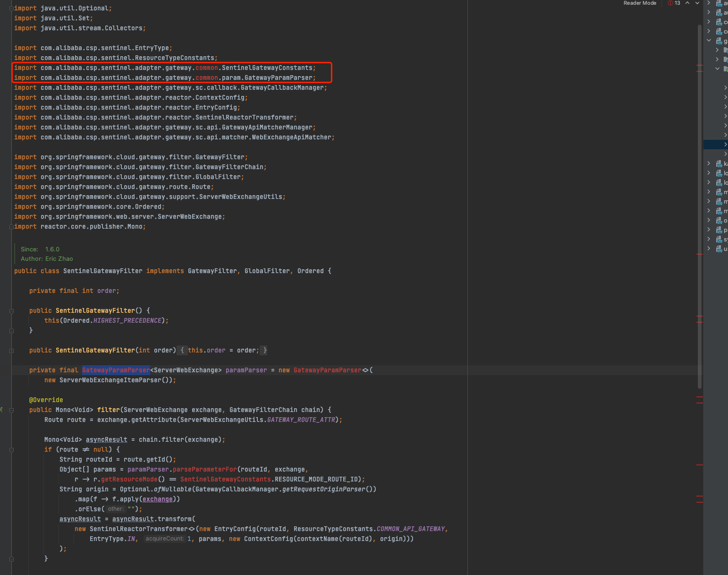Go to next highlighted error arrow
The height and width of the screenshot is (575, 728).
697,3
